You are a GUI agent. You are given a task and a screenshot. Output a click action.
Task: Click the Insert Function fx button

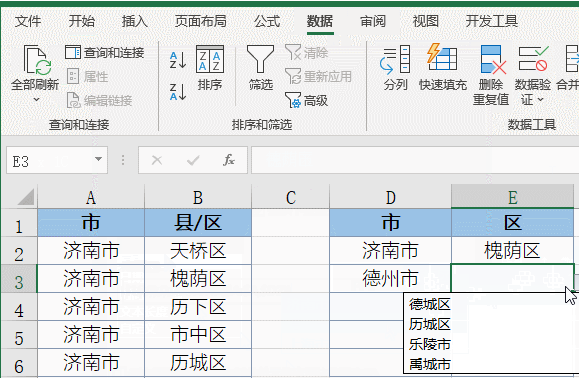[x=229, y=160]
